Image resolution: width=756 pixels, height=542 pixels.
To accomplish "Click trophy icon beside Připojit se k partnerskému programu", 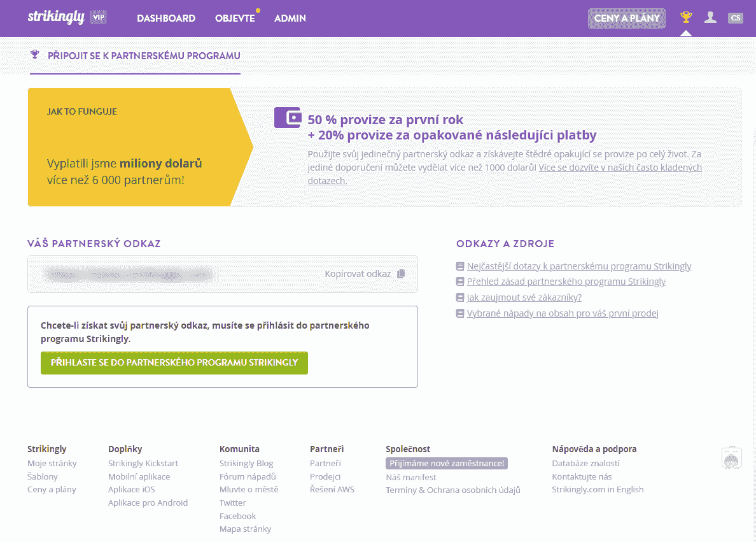I will tap(35, 55).
